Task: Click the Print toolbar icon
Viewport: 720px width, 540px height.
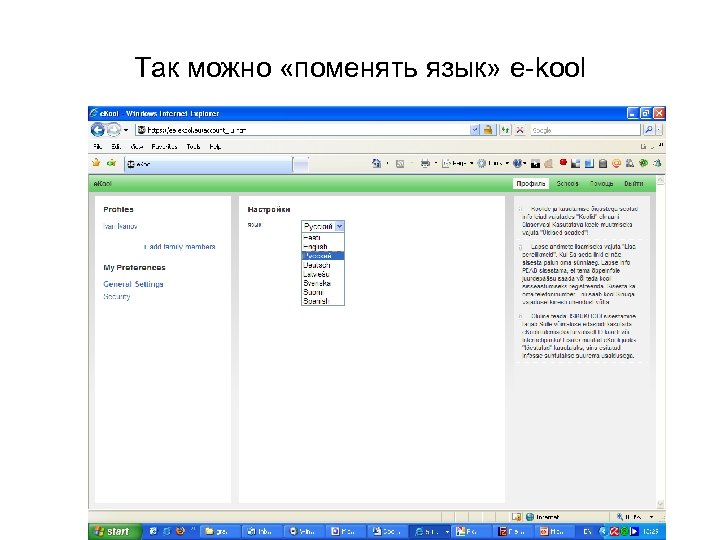Action: (425, 163)
